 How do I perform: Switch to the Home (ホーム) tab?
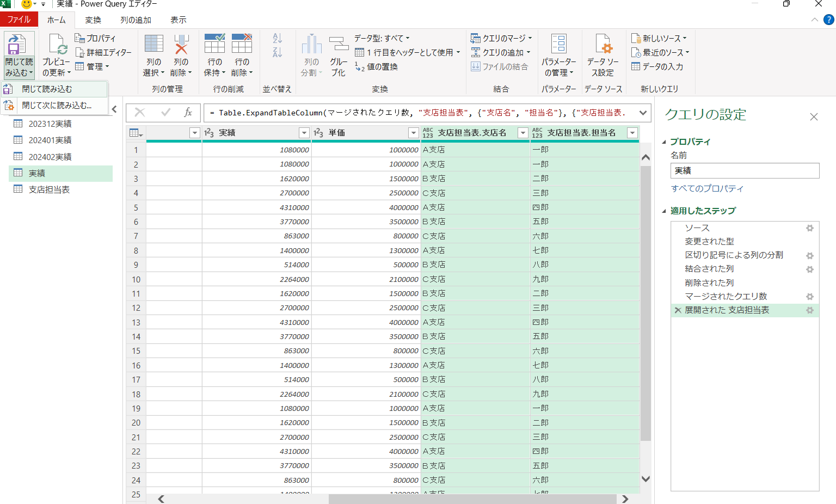coord(56,20)
